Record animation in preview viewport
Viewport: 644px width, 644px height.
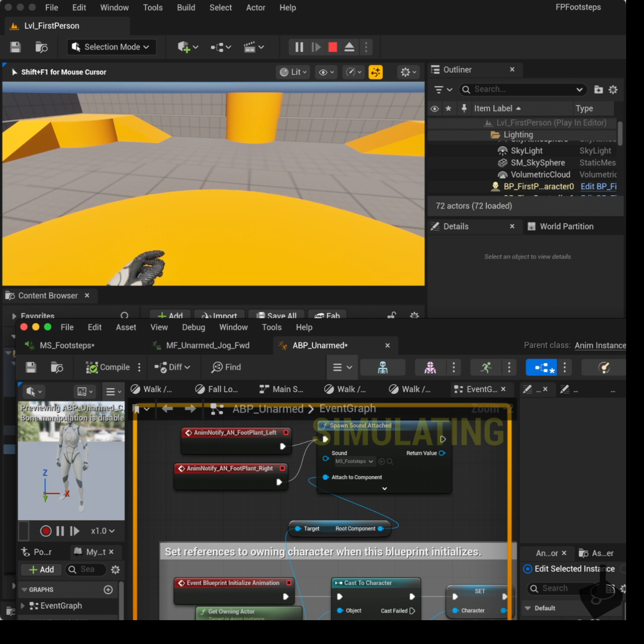point(45,531)
